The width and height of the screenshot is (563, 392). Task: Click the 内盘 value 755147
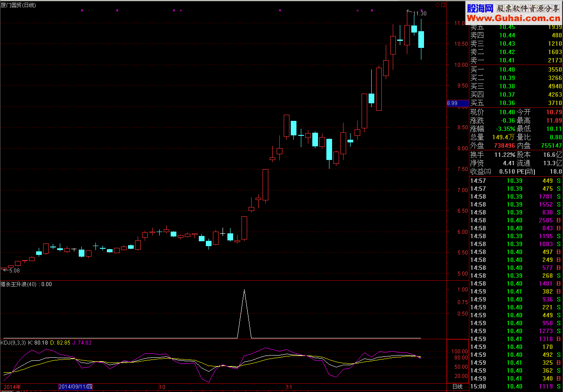point(551,145)
